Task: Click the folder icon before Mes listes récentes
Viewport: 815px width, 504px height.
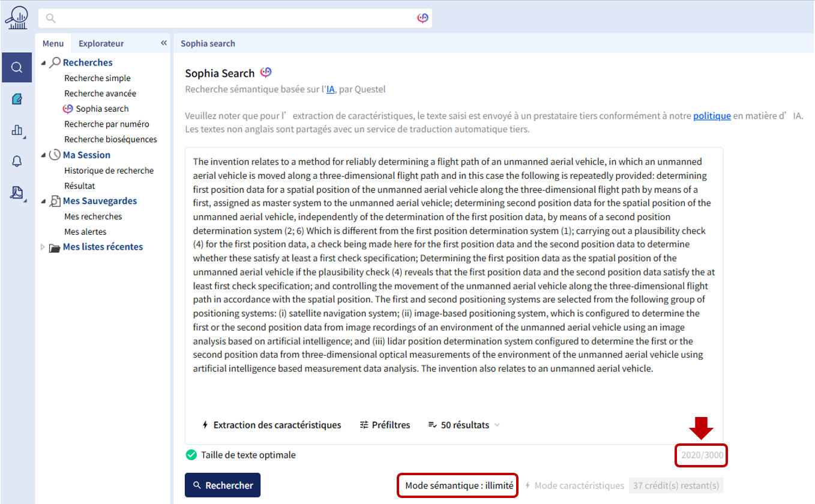Action: [x=55, y=247]
